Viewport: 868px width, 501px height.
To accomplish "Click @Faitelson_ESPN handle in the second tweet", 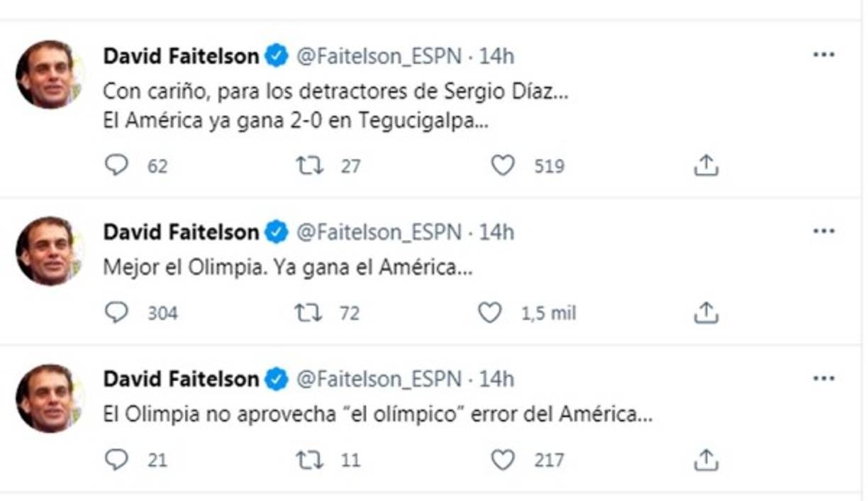I will click(378, 232).
